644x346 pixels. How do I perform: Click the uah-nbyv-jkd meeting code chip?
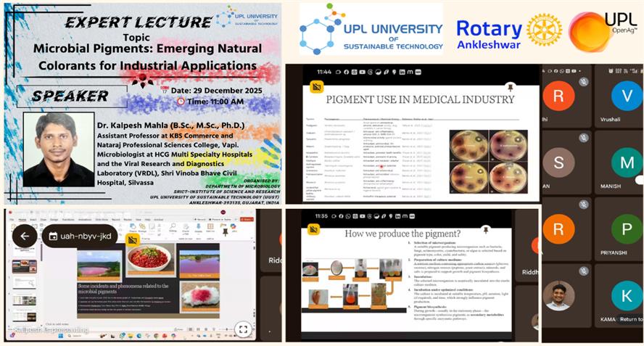pyautogui.click(x=80, y=236)
